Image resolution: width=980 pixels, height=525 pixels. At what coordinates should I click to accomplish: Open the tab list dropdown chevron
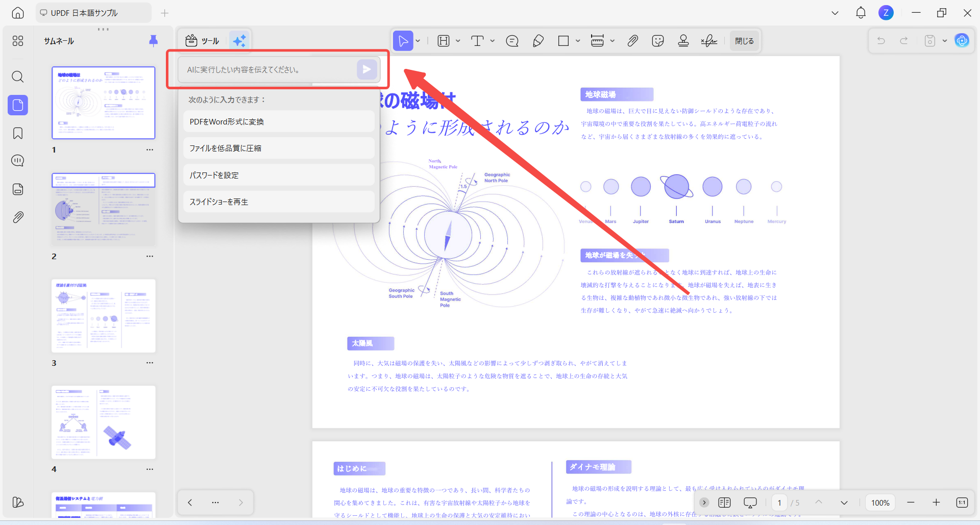point(835,13)
